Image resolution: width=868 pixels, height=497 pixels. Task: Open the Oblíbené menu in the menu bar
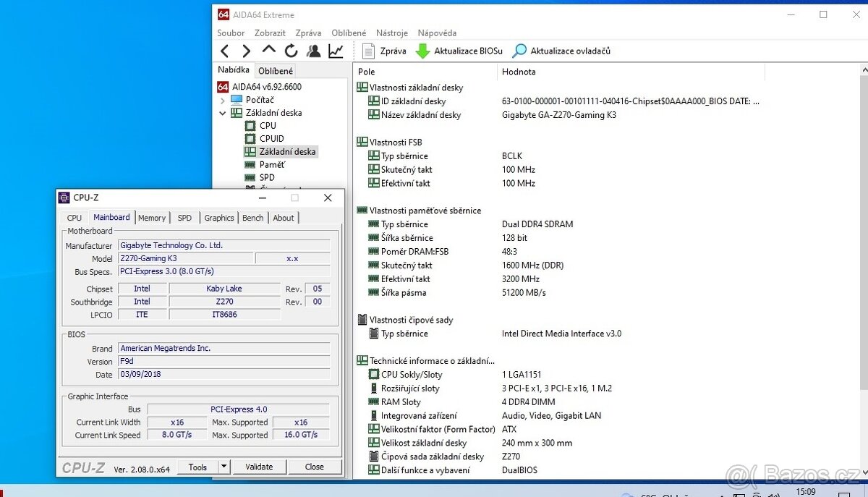pos(349,33)
